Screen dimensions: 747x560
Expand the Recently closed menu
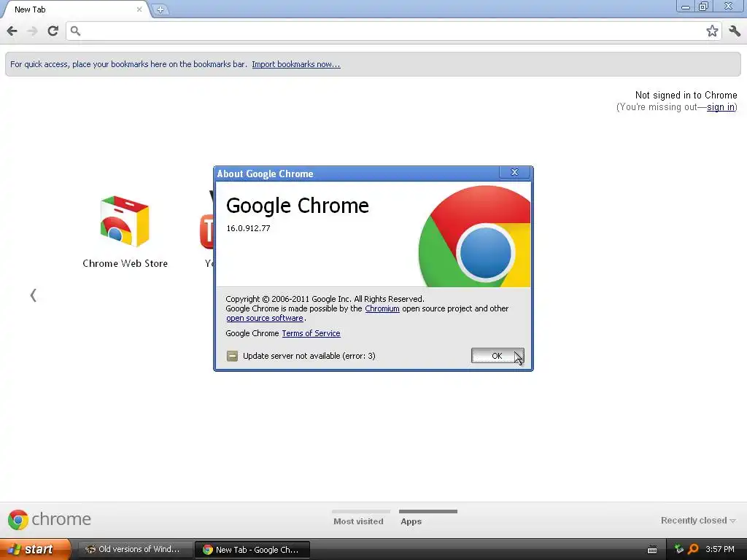pos(698,521)
